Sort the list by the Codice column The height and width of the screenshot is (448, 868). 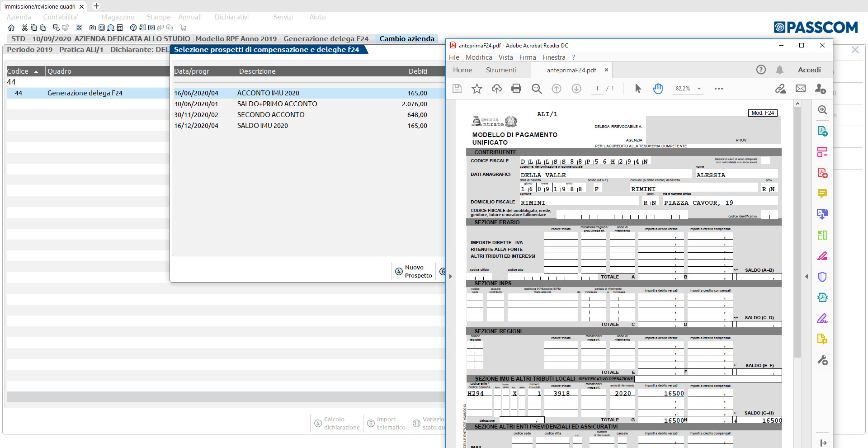tap(25, 71)
